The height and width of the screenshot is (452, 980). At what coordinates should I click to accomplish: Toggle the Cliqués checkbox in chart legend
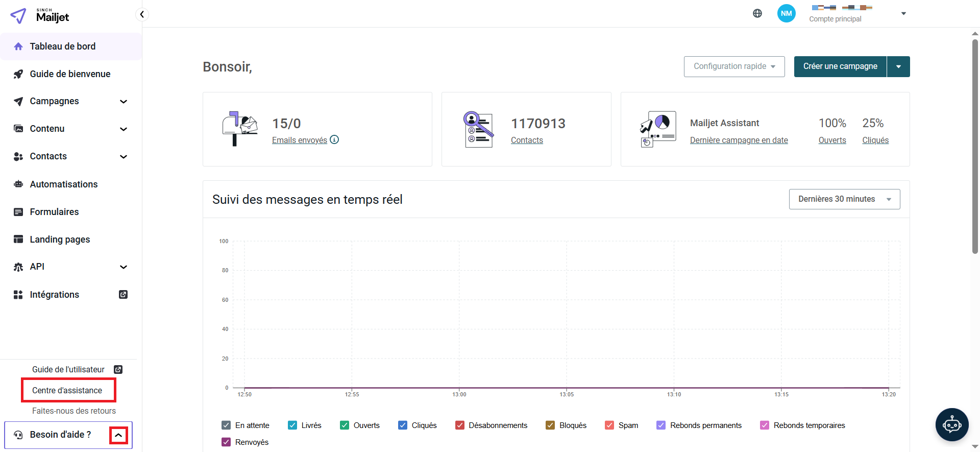pos(403,425)
